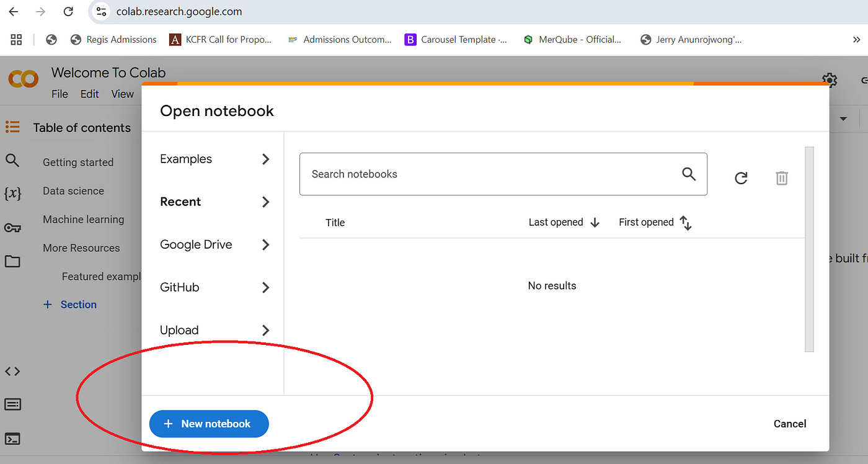Click the trash delete icon
The image size is (868, 464).
(x=782, y=178)
